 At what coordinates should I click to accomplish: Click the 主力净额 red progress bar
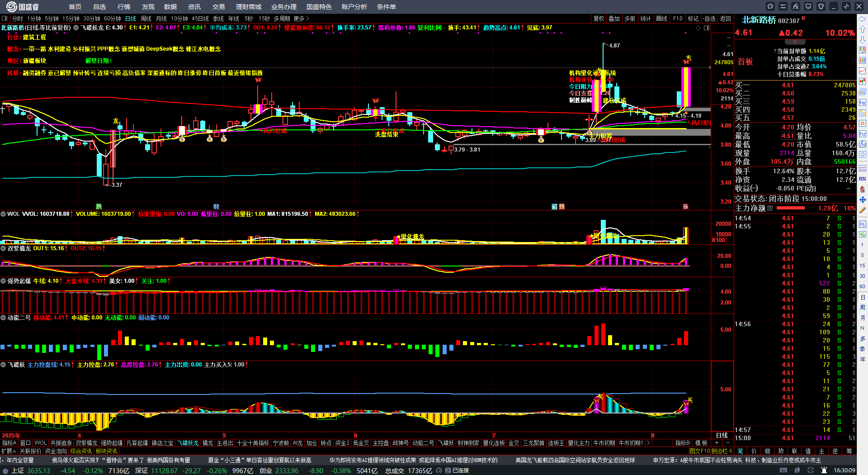point(790,208)
